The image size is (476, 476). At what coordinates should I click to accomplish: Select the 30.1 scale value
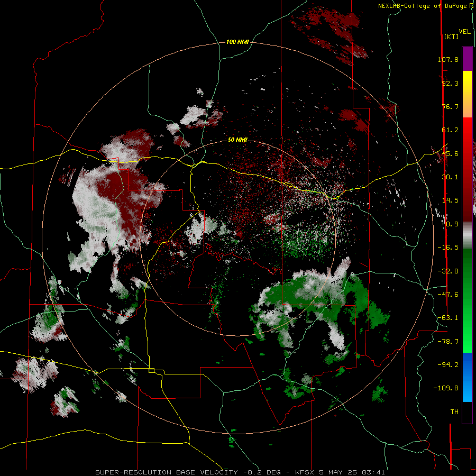[450, 177]
